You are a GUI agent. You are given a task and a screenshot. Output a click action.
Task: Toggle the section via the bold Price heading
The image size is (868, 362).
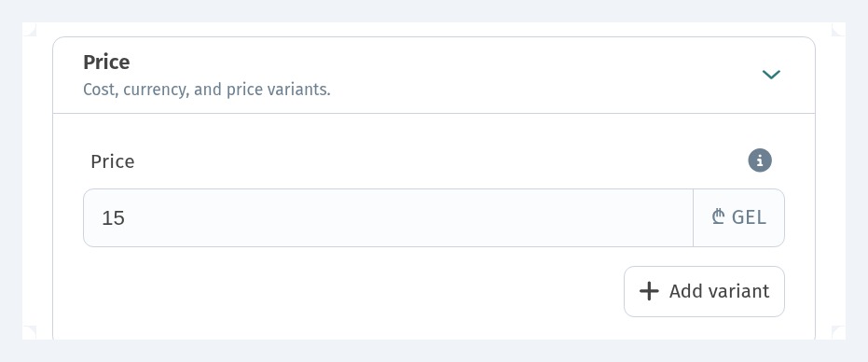pyautogui.click(x=106, y=63)
